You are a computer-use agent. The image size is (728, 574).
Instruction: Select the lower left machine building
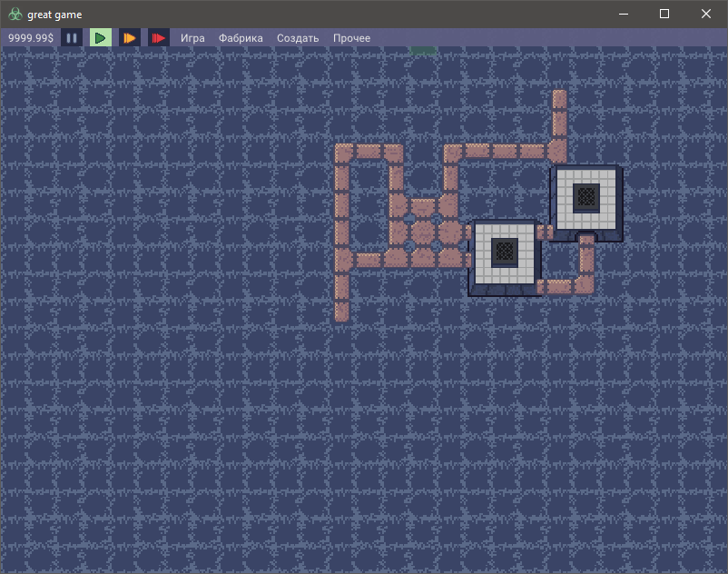505,258
